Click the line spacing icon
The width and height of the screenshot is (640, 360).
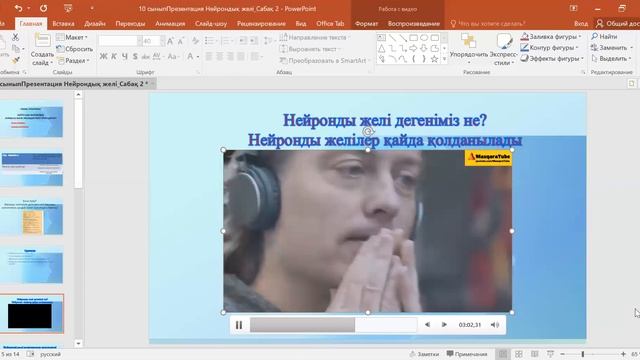[268, 40]
